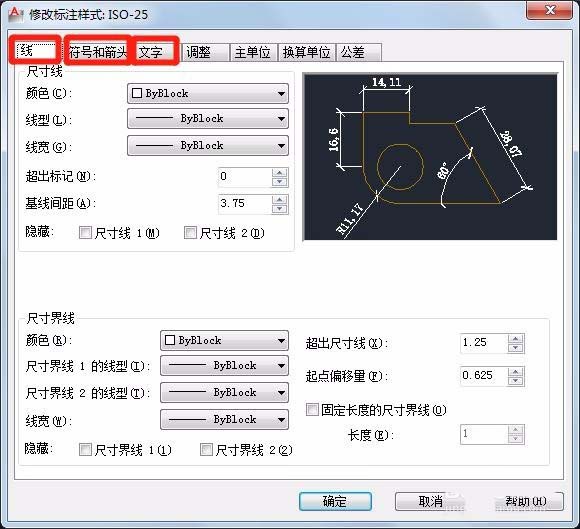
Task: Increase 基线间距 with up arrow
Action: pos(280,200)
